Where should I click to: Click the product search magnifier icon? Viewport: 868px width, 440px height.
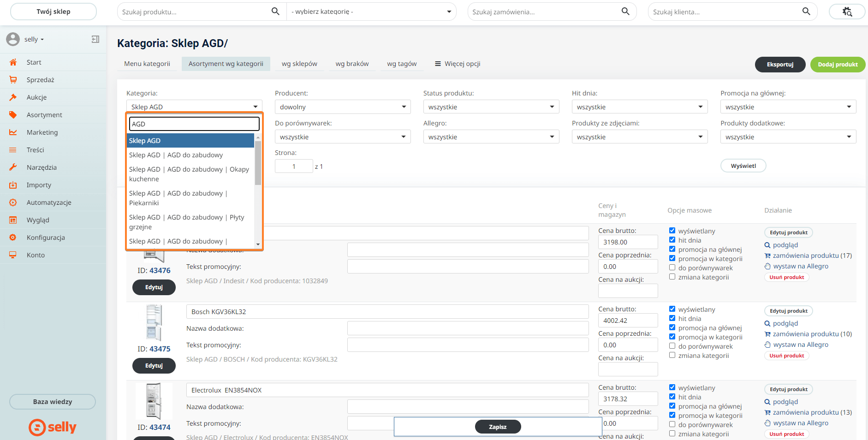tap(275, 12)
